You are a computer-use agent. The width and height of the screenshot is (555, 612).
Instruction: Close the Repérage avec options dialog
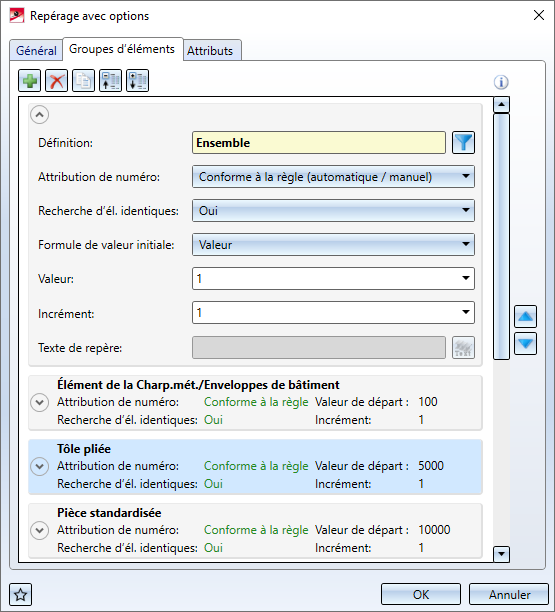(539, 16)
